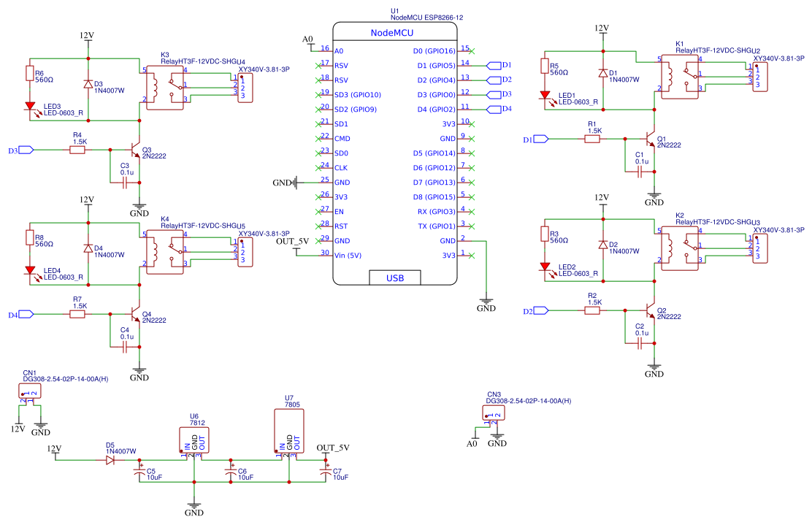Click the CN1 two-pin connector symbol
This screenshot has width=812, height=525.
29,391
